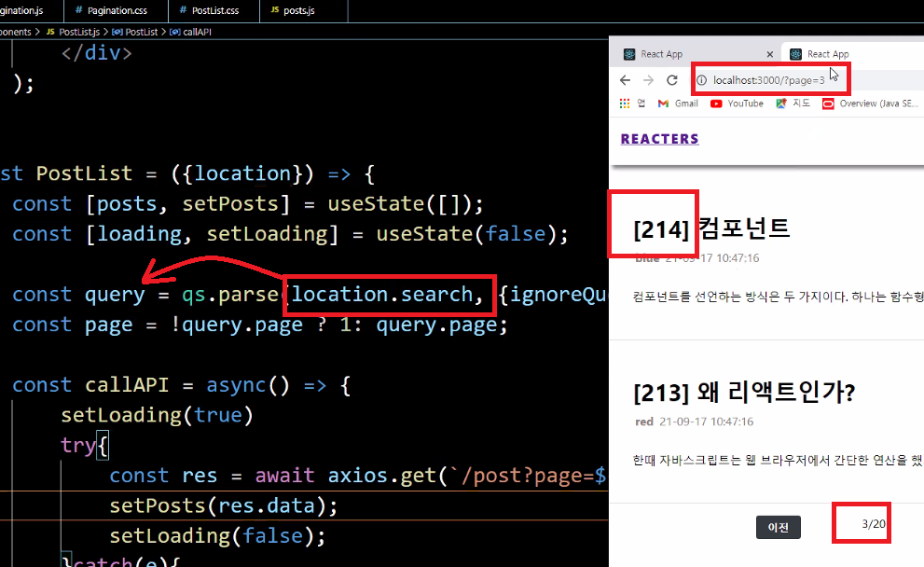
Task: Go forward in the browser
Action: (648, 80)
